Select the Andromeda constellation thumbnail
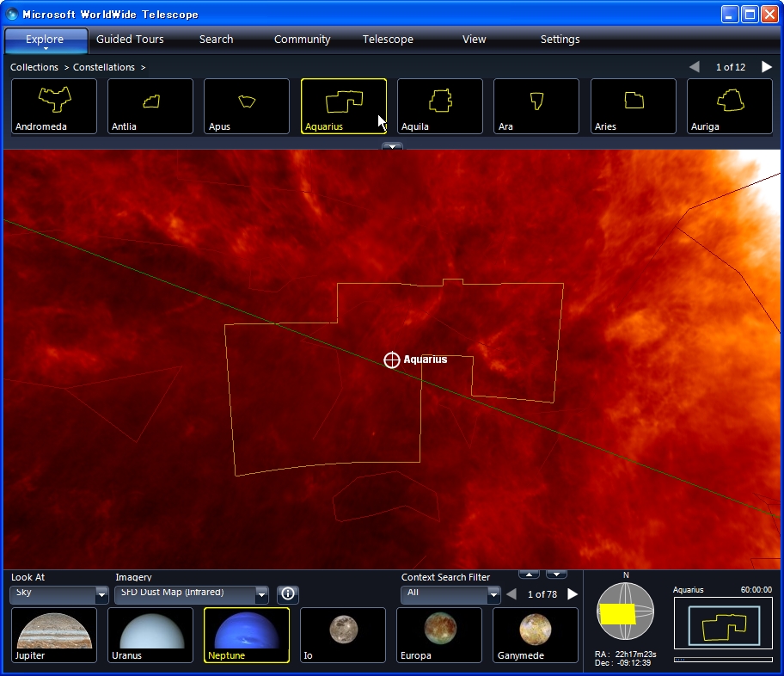 click(54, 106)
